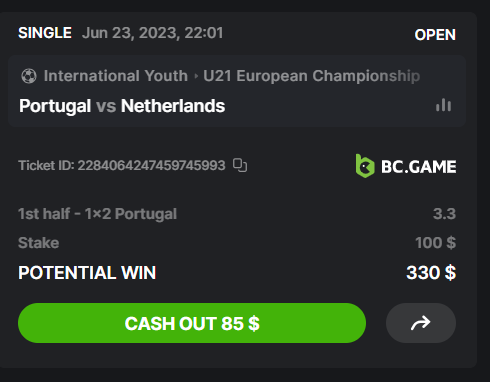Viewport: 490px width, 382px height.
Task: Select the Netherlands team name
Action: coord(173,106)
